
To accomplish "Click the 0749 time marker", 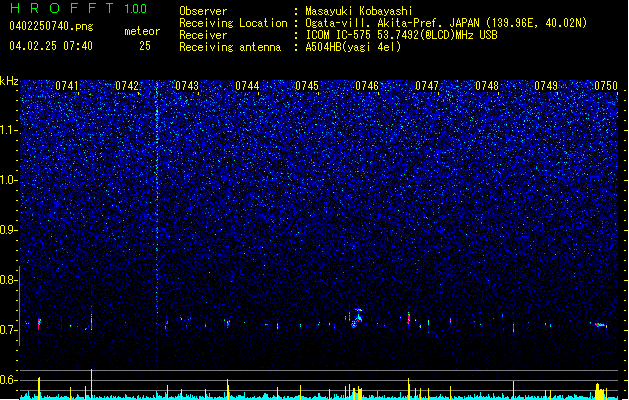I will (546, 86).
